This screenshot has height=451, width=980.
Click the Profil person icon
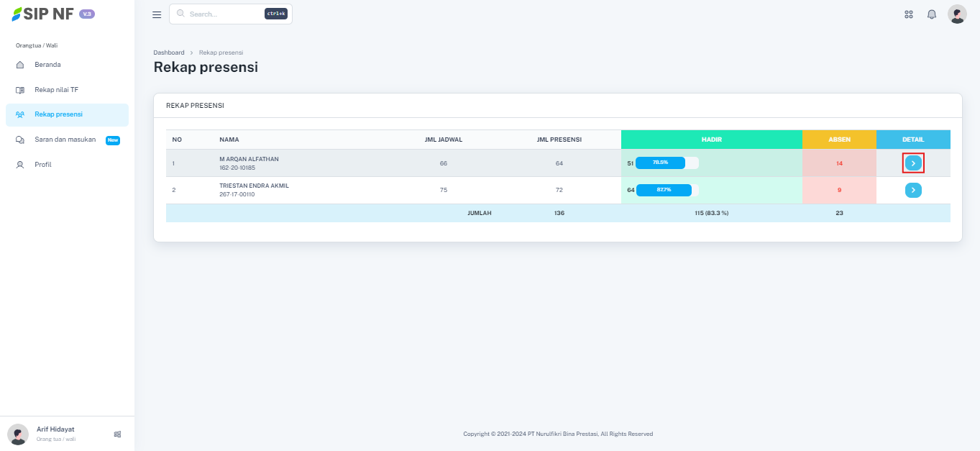click(20, 165)
